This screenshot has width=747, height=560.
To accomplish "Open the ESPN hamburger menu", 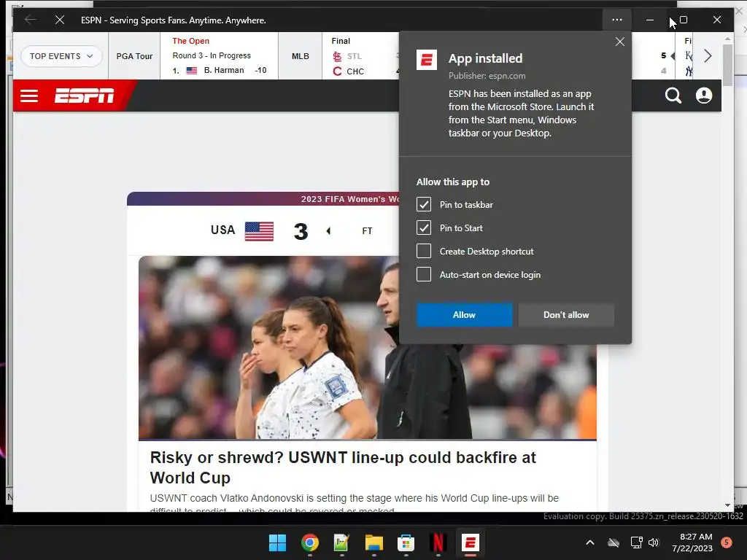I will pos(29,96).
